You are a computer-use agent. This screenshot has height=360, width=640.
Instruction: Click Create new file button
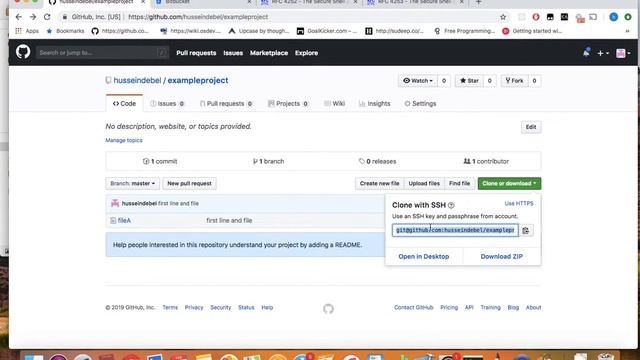pos(380,184)
